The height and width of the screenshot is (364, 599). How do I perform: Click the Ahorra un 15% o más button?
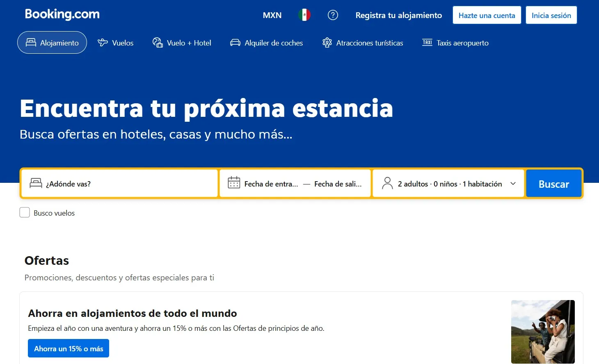pyautogui.click(x=68, y=348)
